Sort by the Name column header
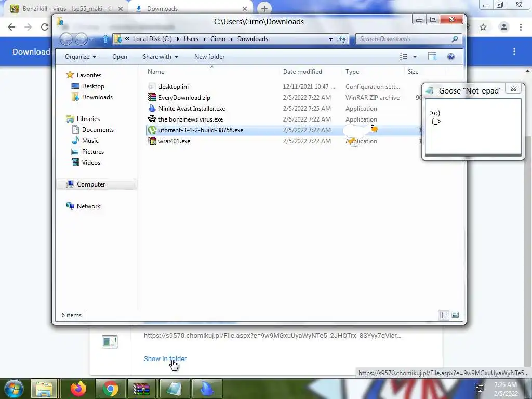 click(156, 72)
